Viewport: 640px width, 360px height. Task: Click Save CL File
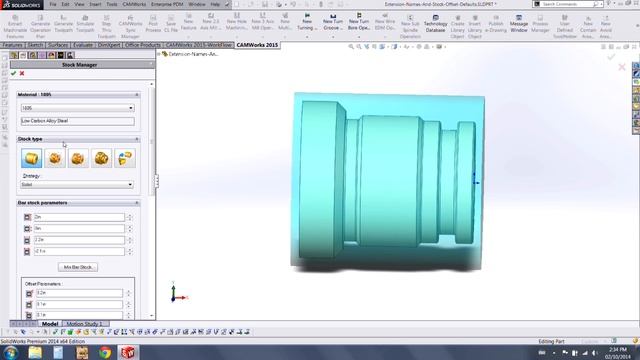coord(171,24)
